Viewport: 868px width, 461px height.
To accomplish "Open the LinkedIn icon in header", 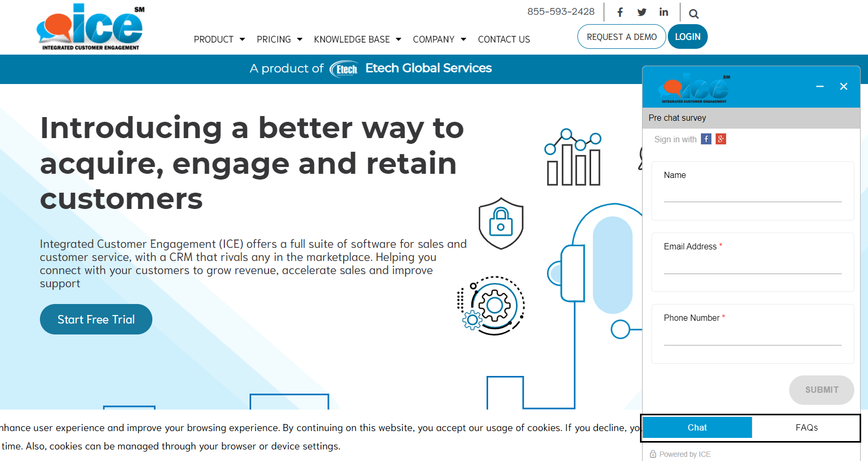I will click(x=664, y=12).
